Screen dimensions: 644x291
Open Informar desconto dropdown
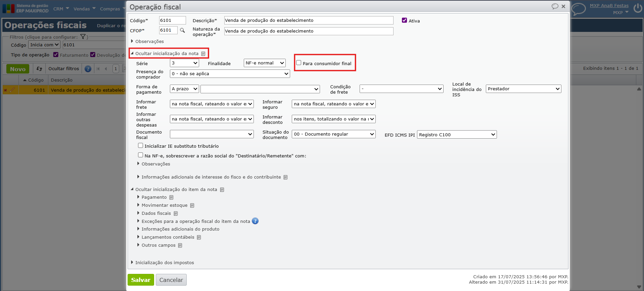pos(333,119)
